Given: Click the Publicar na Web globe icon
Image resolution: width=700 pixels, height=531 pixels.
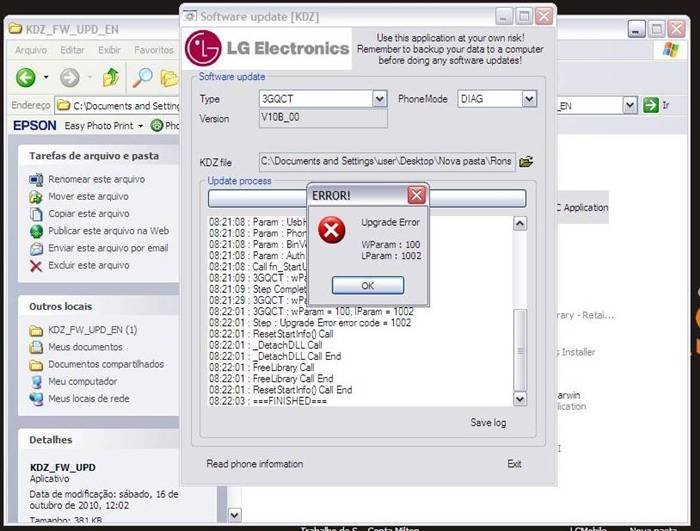Looking at the screenshot, I should click(x=36, y=231).
